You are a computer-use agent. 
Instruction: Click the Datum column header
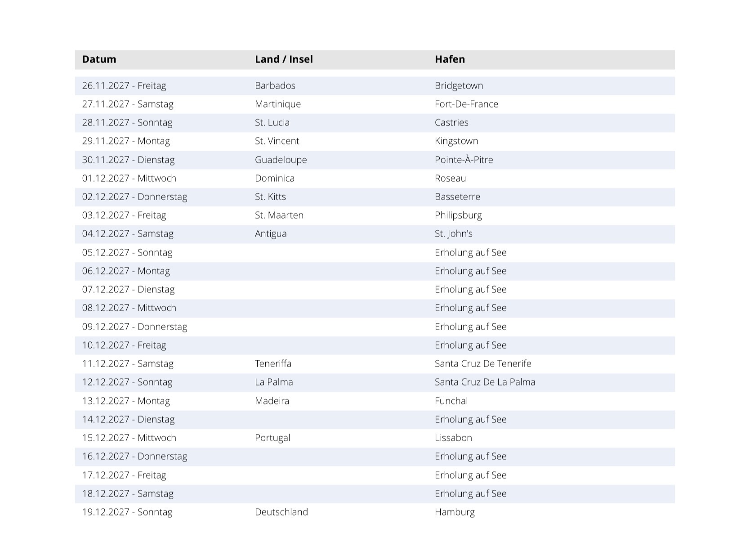(99, 59)
